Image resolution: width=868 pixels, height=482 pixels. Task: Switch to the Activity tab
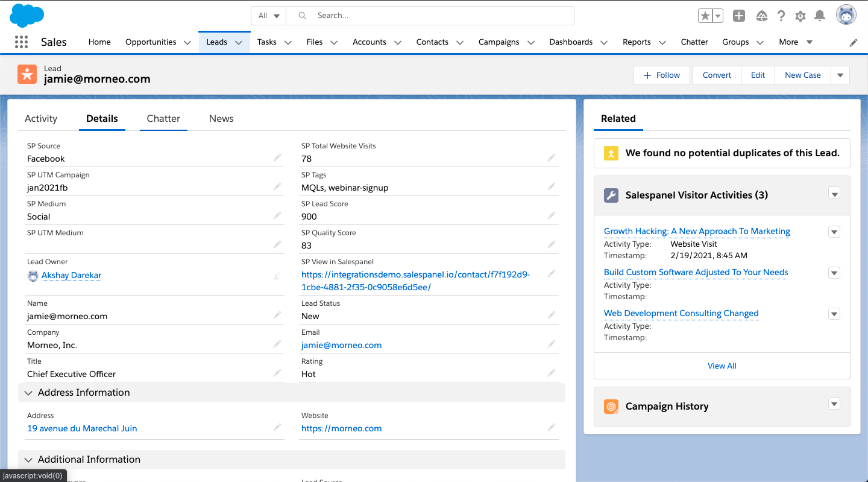click(41, 119)
